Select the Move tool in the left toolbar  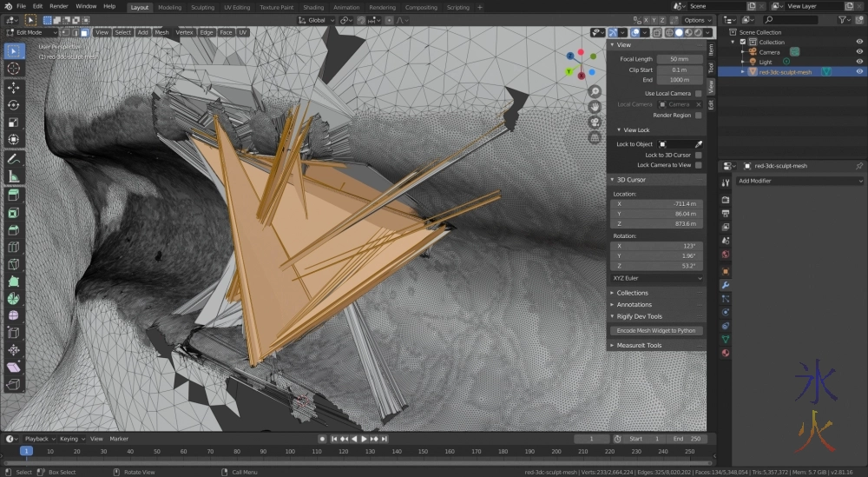[x=14, y=88]
